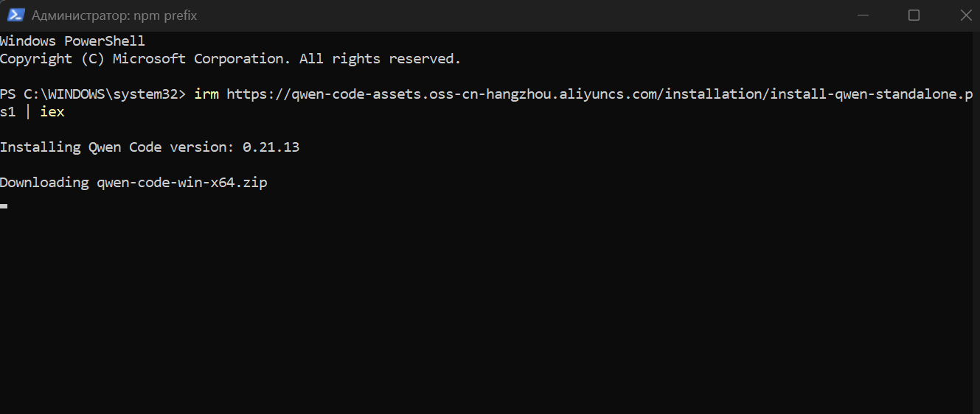Click the yellow 'iex' command
This screenshot has height=414, width=980.
tap(52, 112)
